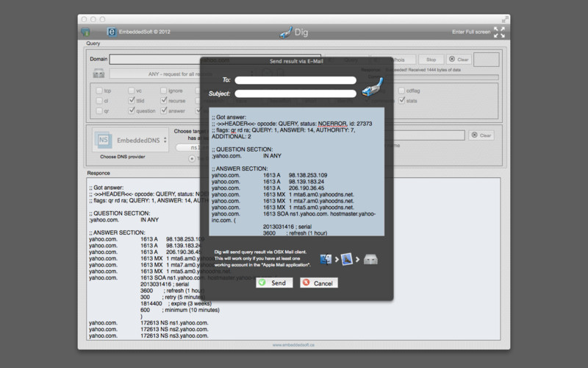Image resolution: width=588 pixels, height=368 pixels.
Task: Uncheck the question option
Action: pos(132,110)
